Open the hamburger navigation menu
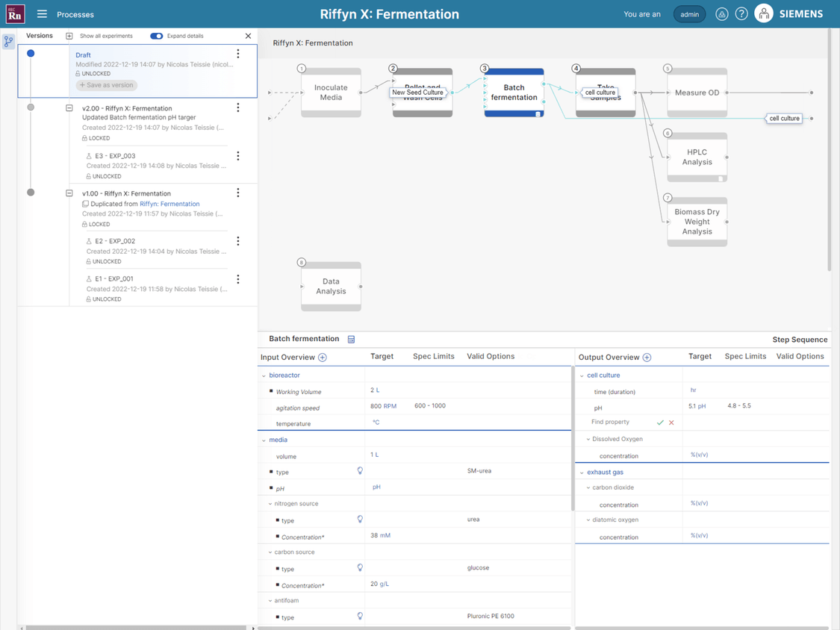Image resolution: width=840 pixels, height=630 pixels. [41, 13]
